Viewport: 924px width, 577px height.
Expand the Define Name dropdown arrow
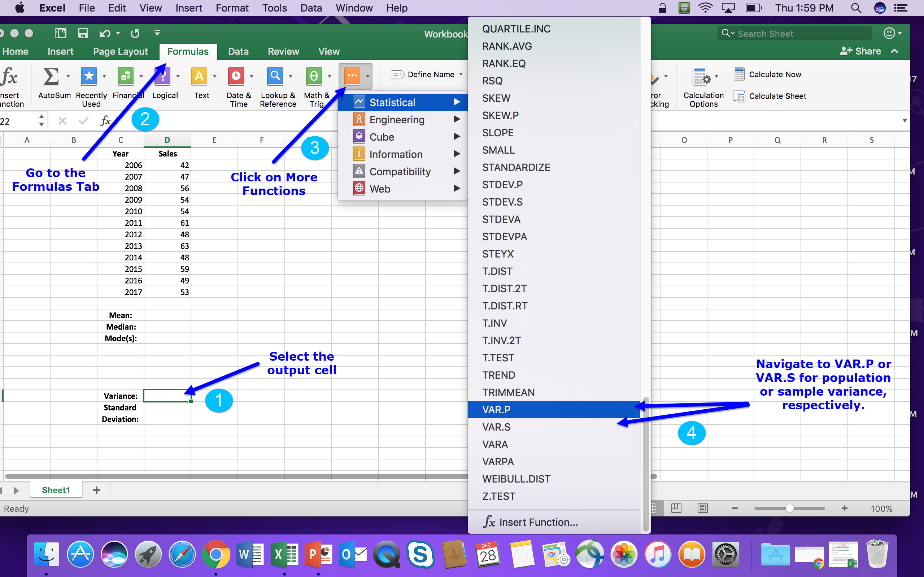461,74
